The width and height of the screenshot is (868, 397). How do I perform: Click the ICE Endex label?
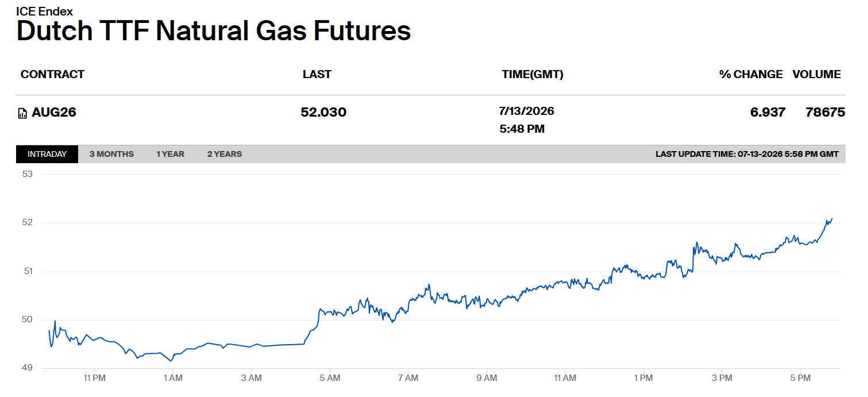tap(44, 11)
